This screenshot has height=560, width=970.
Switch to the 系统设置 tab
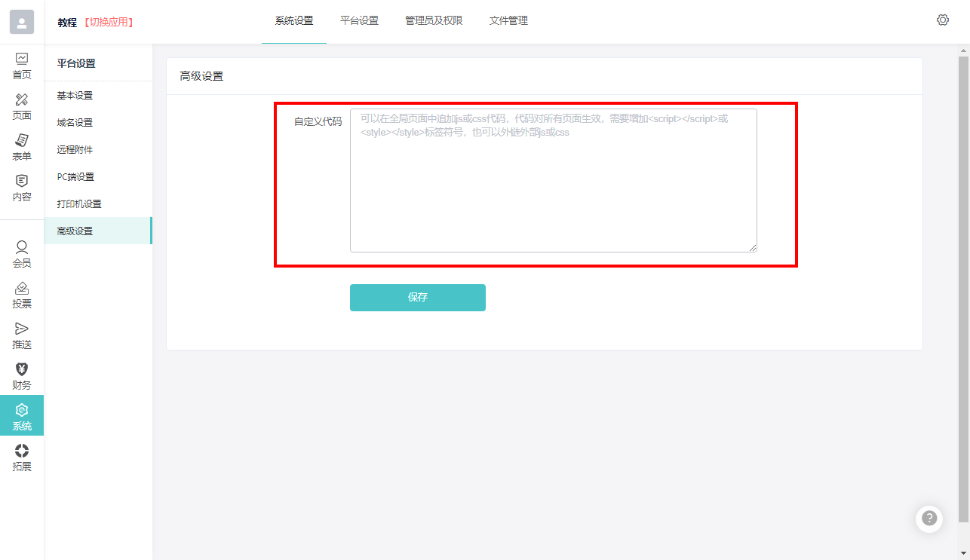pyautogui.click(x=294, y=21)
